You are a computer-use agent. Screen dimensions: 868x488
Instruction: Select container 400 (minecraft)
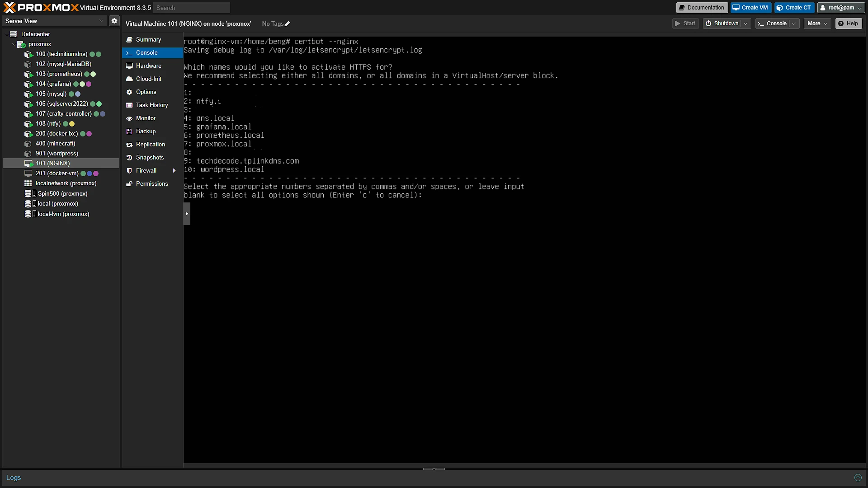point(56,144)
